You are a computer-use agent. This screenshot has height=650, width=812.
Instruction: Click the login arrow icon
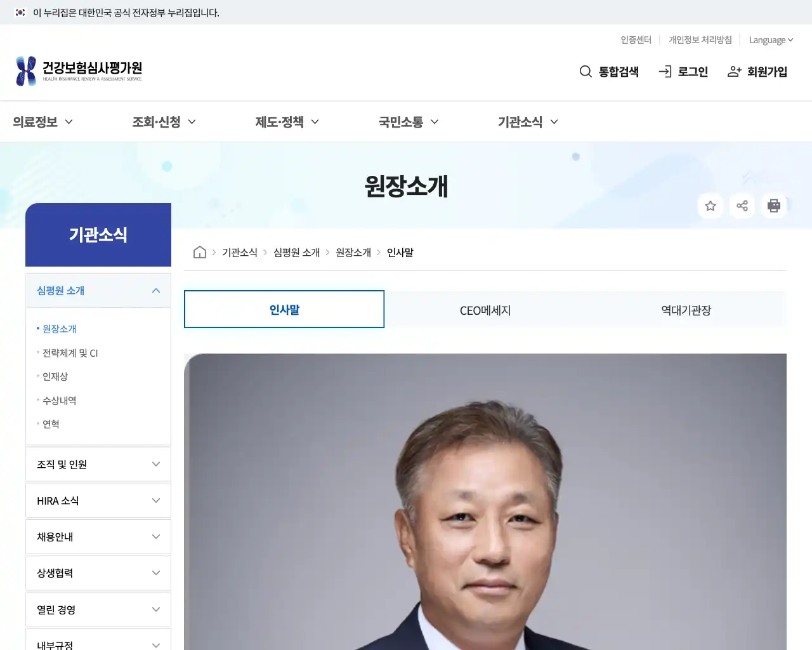click(665, 72)
